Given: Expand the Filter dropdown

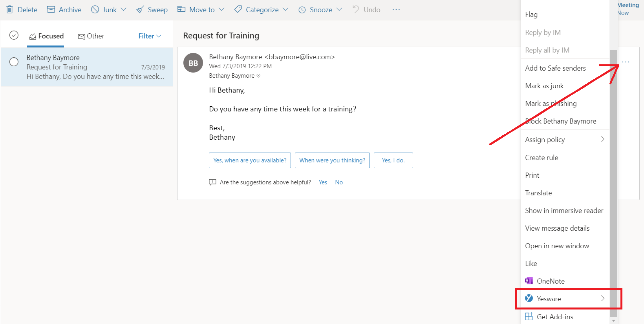Looking at the screenshot, I should tap(150, 36).
